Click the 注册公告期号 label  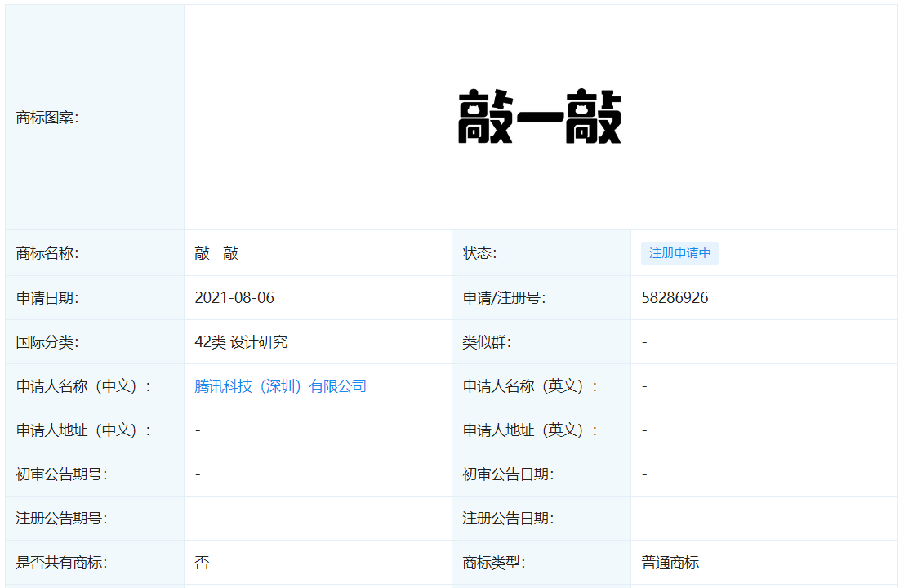coord(62,519)
